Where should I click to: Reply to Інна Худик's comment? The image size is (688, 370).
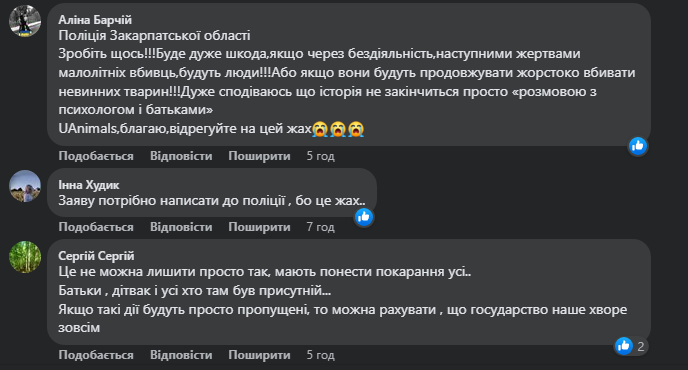[181, 227]
